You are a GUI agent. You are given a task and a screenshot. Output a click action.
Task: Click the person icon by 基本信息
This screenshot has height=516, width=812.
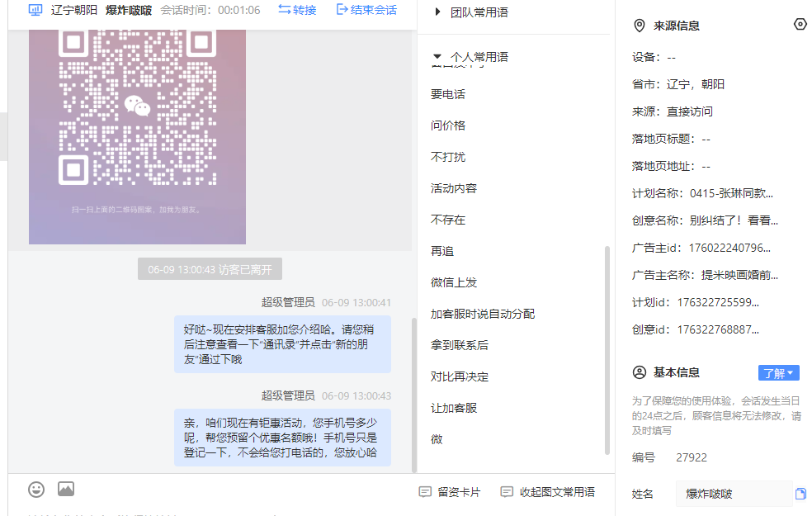coord(640,372)
